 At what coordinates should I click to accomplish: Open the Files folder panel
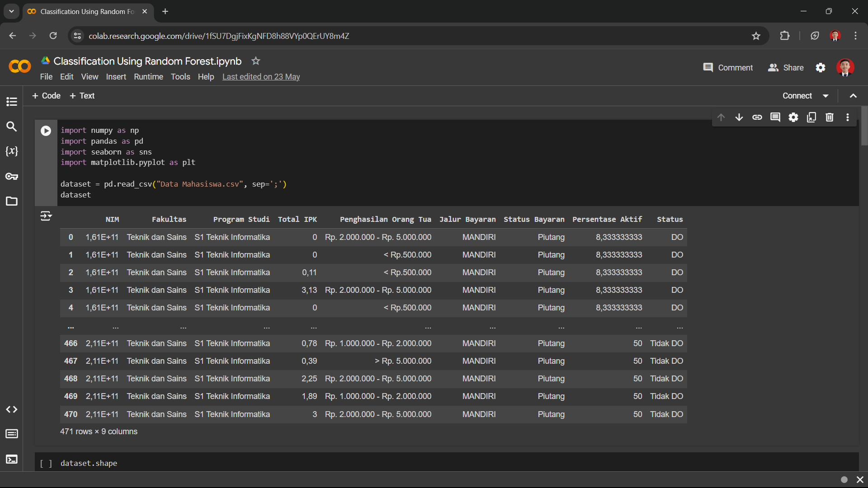pos(12,201)
